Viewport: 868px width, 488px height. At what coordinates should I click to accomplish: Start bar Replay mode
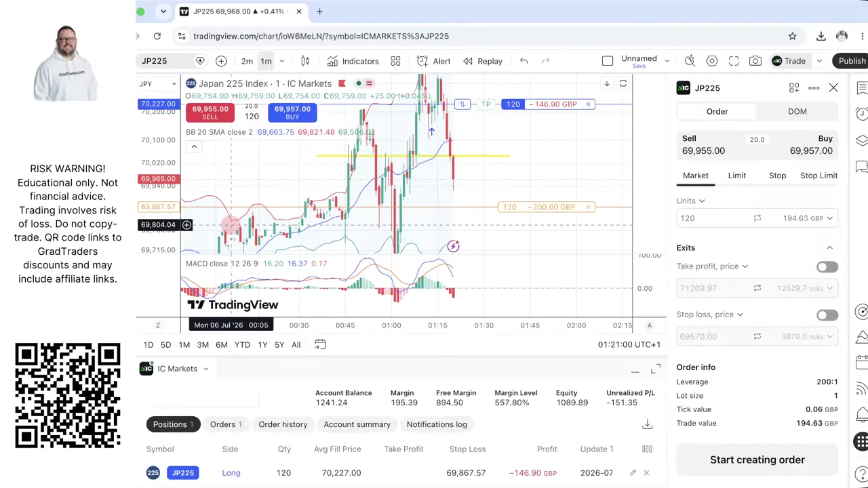click(483, 62)
